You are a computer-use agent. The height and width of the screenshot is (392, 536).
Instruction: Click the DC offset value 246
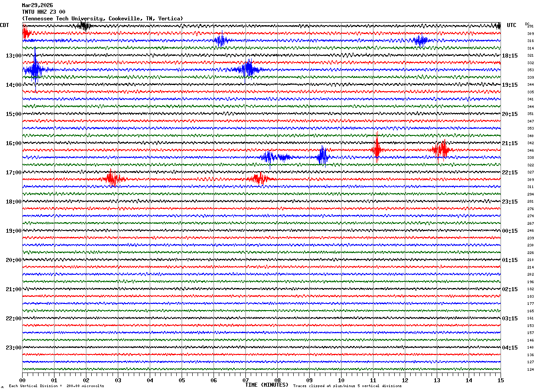tap(530, 231)
